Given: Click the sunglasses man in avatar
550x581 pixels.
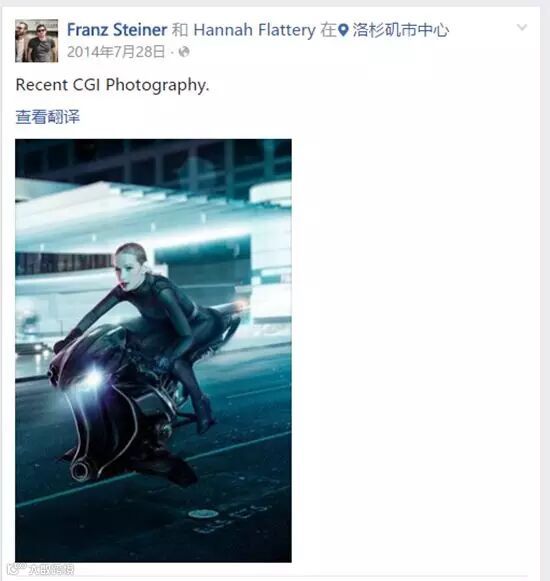Looking at the screenshot, I should (x=42, y=42).
